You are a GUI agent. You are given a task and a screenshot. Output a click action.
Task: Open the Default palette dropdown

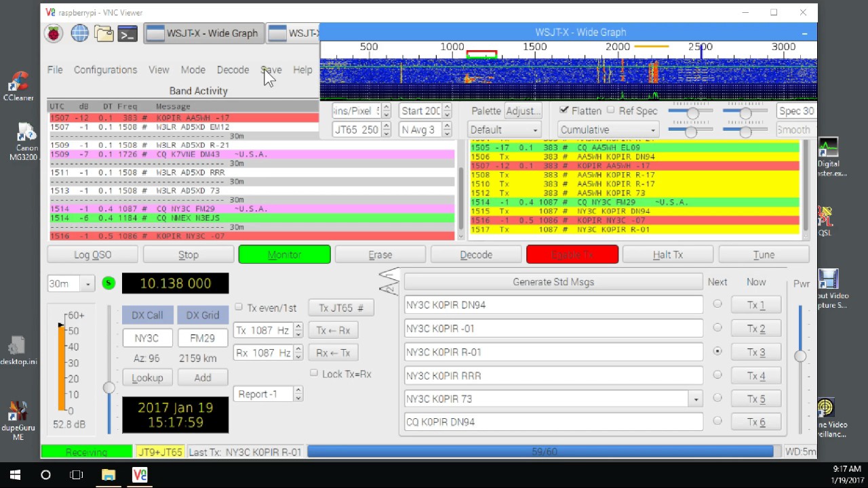click(504, 129)
